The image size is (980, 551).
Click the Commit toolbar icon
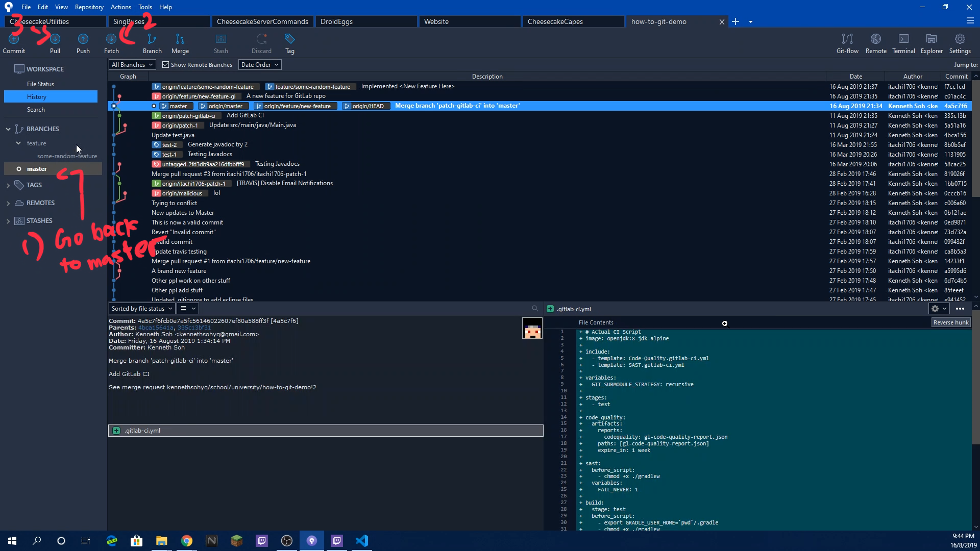click(x=14, y=43)
